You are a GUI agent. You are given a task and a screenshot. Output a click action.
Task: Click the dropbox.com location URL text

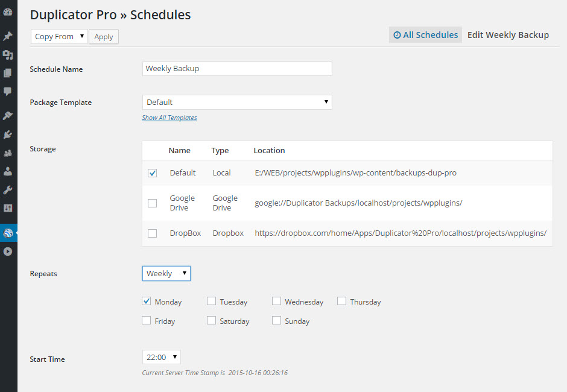tap(401, 233)
